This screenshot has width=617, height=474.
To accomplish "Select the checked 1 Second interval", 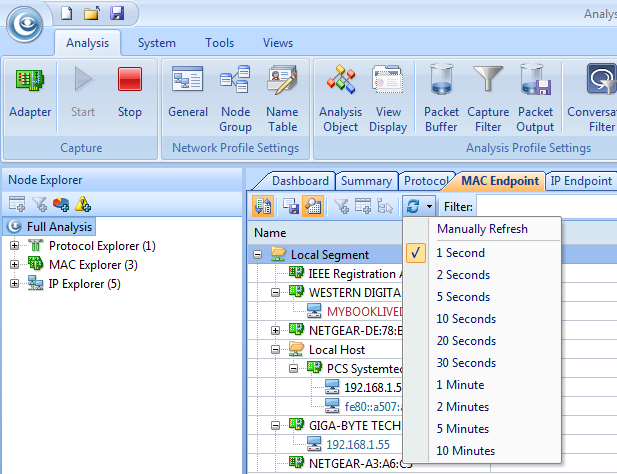I will 482,253.
